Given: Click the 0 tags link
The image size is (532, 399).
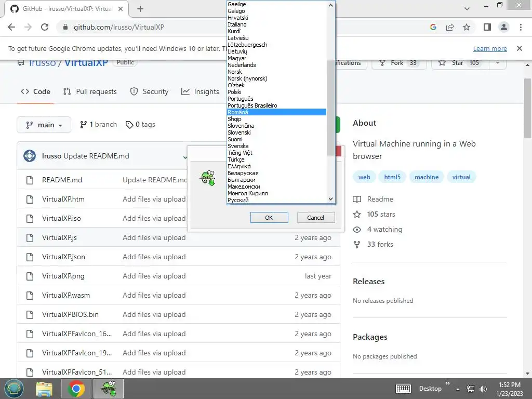Looking at the screenshot, I should click(140, 125).
